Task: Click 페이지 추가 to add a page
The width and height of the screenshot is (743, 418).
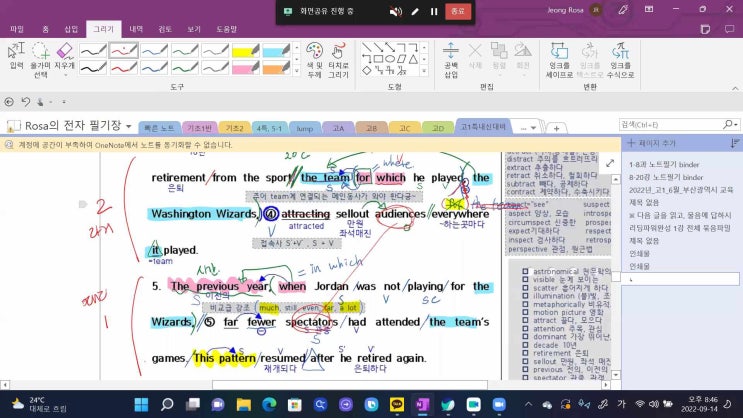Action: 659,144
